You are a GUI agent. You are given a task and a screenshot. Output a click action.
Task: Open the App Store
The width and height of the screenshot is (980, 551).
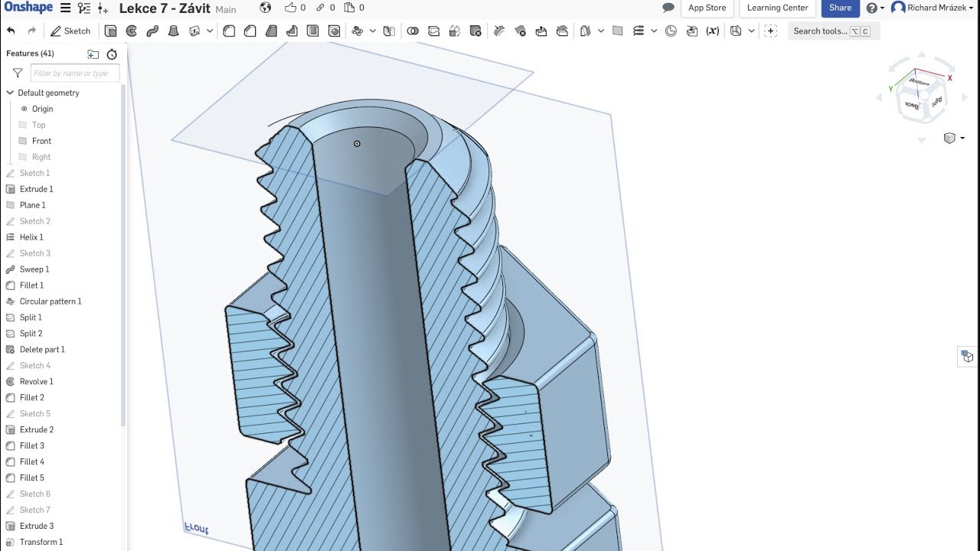click(x=707, y=8)
